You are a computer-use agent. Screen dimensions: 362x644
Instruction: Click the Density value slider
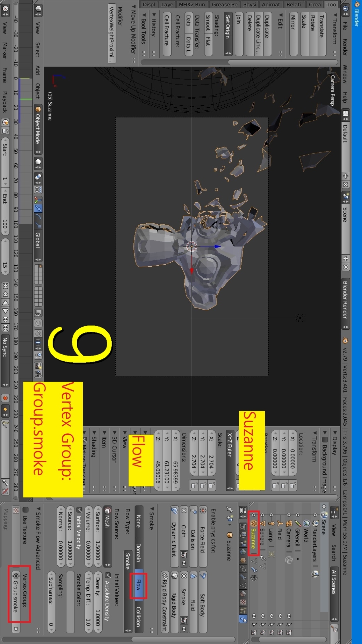coord(98,602)
